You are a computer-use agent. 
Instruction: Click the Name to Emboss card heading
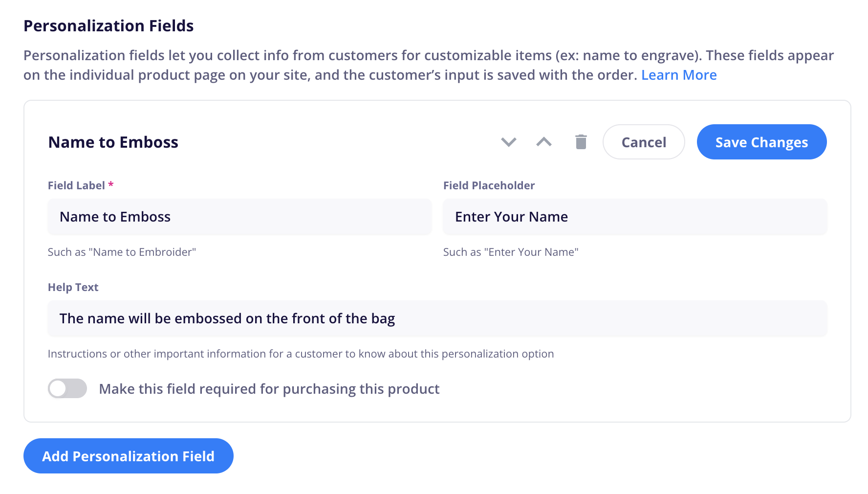(113, 142)
